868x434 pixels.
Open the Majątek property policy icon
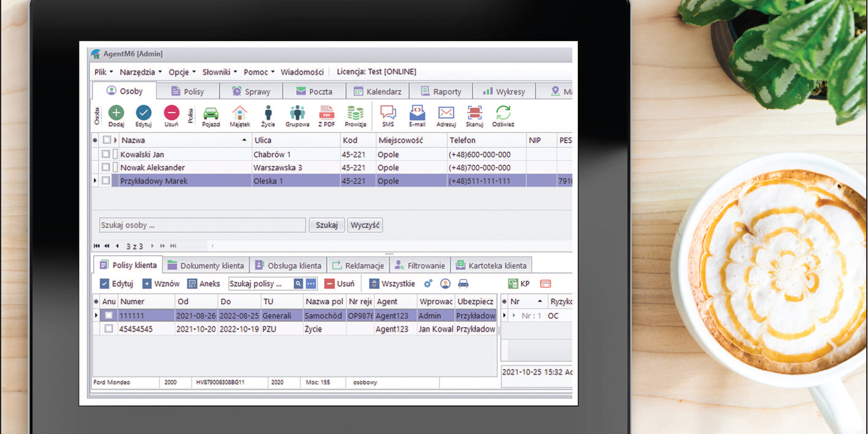point(240,113)
